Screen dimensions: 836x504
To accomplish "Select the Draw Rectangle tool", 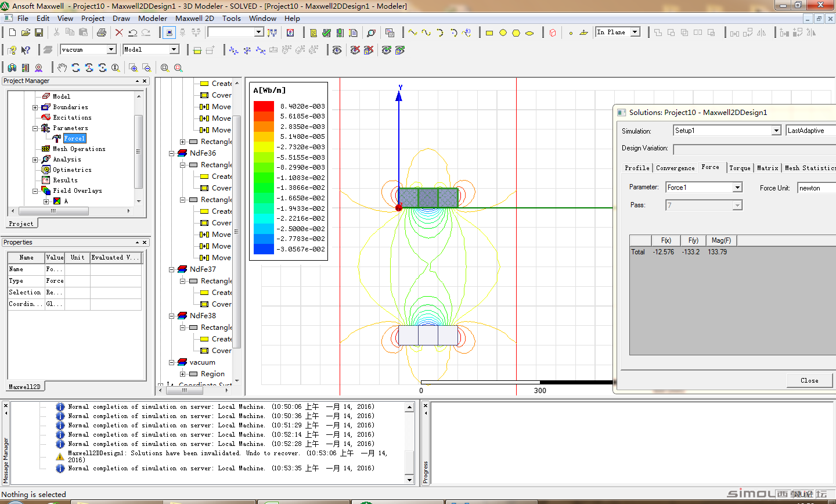I will point(489,33).
